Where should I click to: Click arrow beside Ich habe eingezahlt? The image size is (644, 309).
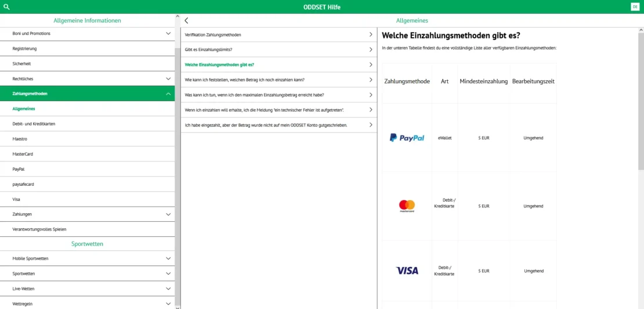click(x=371, y=124)
